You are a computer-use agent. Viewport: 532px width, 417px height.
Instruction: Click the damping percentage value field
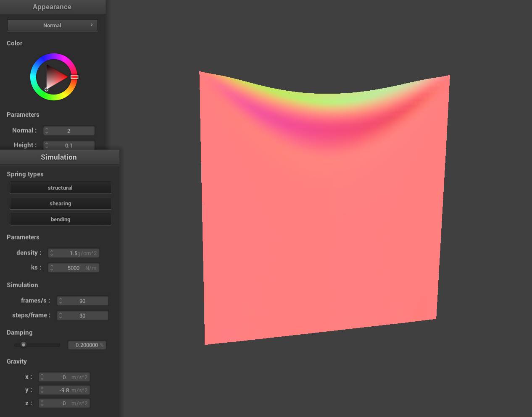87,345
